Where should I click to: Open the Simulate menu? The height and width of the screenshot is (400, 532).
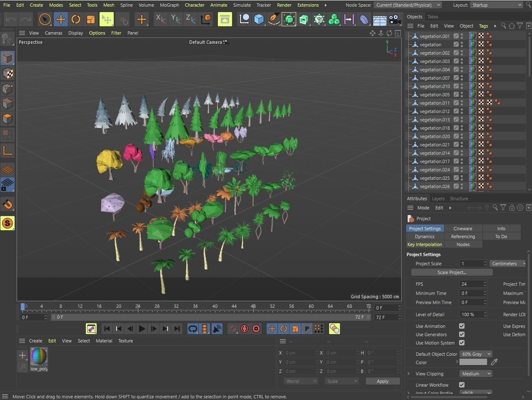[242, 5]
